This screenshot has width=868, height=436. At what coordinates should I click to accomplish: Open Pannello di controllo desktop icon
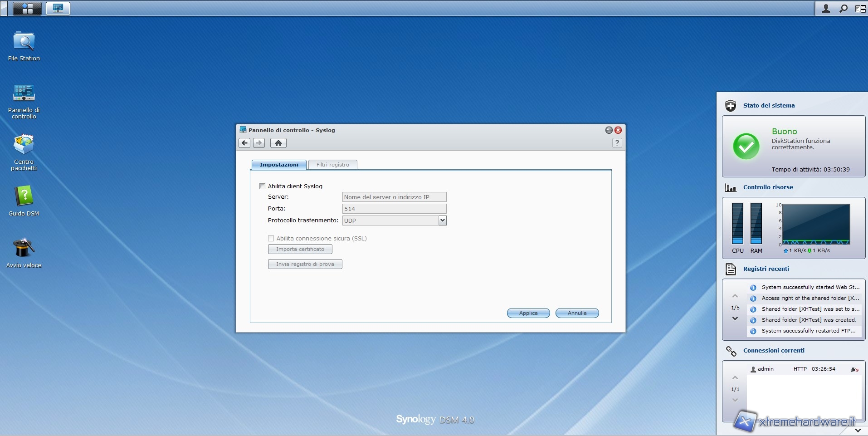24,93
